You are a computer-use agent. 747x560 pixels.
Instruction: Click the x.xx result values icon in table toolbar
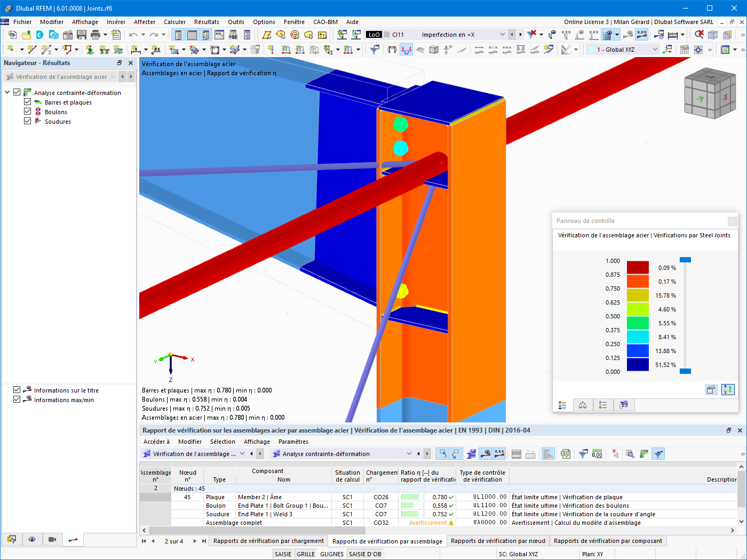(499, 454)
